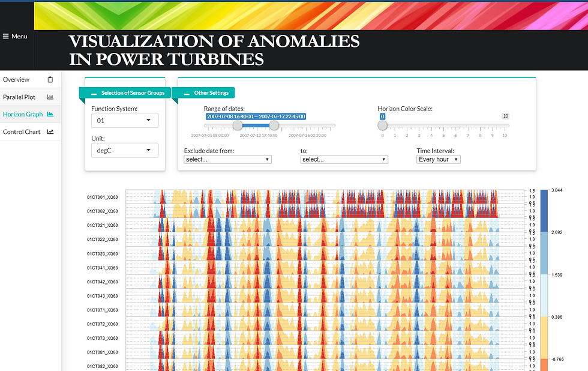588x371 pixels.
Task: Open the Unit degC dropdown
Action: point(125,151)
